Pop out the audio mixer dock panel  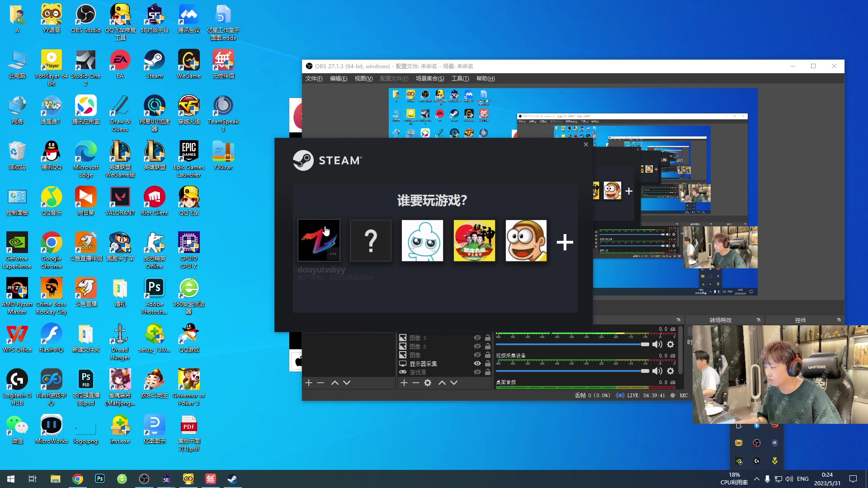point(679,320)
